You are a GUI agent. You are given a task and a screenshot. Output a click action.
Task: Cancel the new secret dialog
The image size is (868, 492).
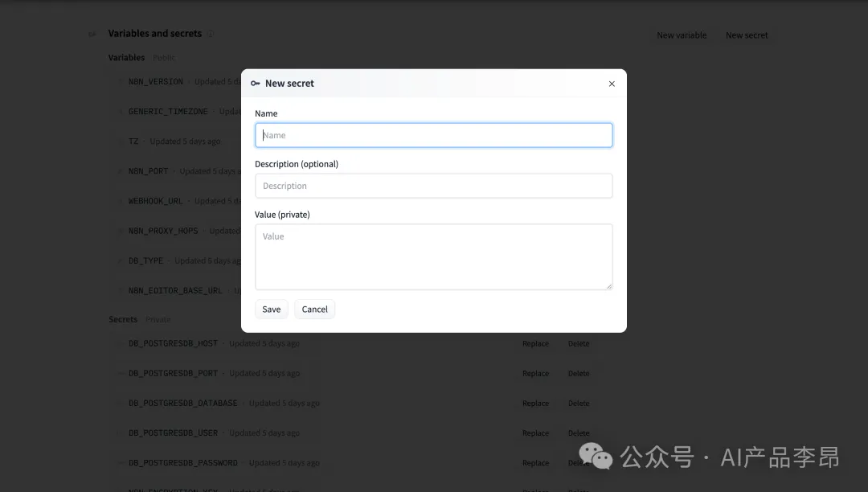tap(314, 310)
